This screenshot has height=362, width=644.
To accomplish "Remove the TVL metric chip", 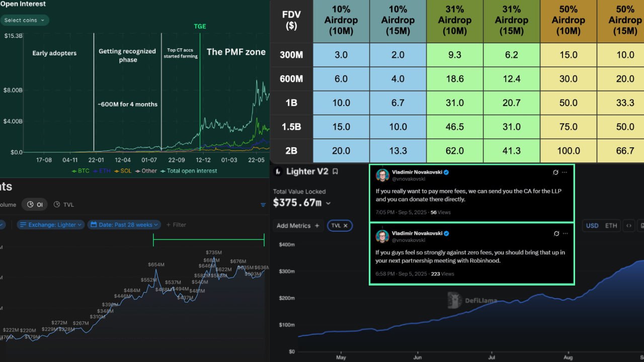I will (x=346, y=226).
